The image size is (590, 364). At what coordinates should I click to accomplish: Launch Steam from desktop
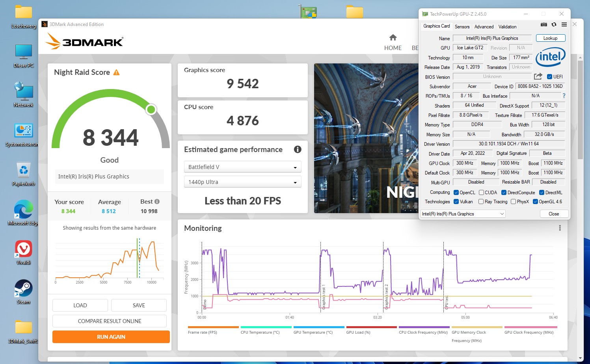pos(24,292)
